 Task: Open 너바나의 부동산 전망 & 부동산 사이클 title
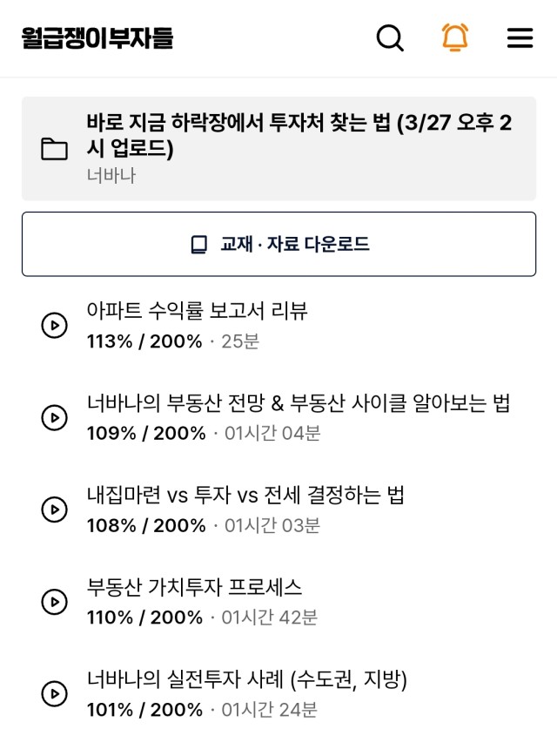[x=299, y=402]
